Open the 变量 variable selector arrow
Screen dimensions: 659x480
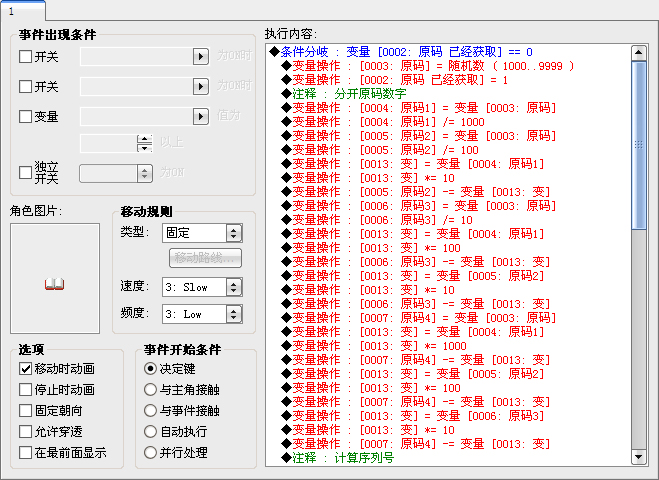click(201, 116)
